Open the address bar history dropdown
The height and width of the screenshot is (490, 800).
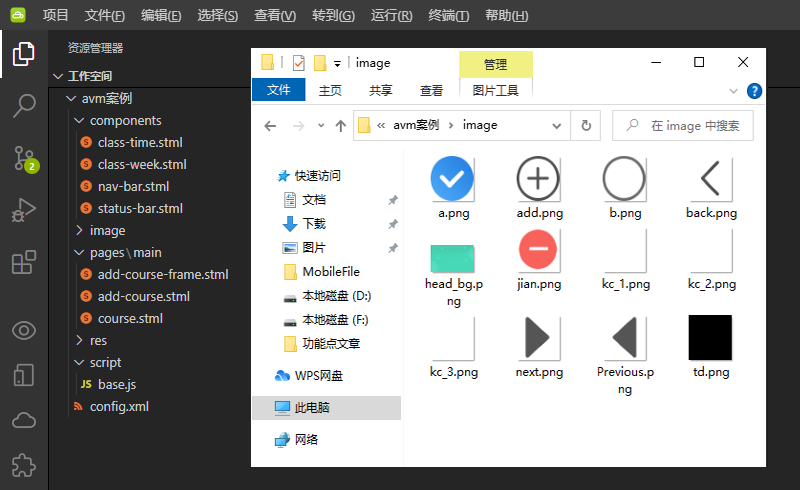557,126
